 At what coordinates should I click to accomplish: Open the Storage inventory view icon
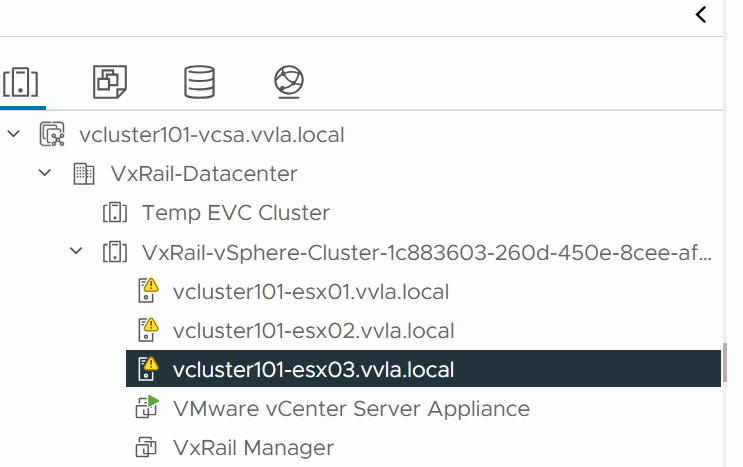(199, 81)
